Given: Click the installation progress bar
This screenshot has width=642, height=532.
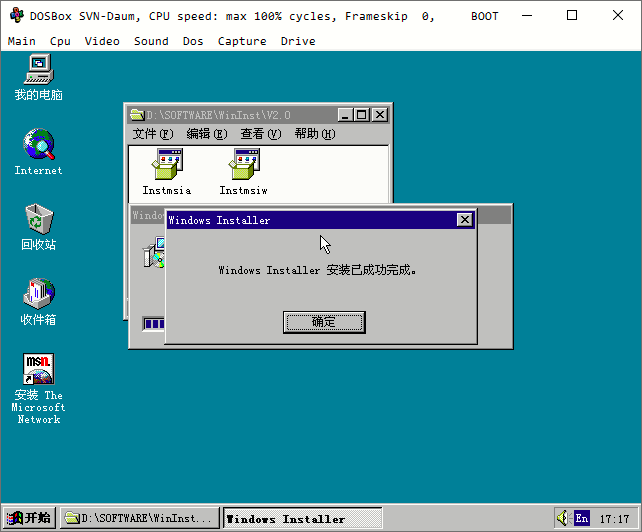Looking at the screenshot, I should point(154,324).
